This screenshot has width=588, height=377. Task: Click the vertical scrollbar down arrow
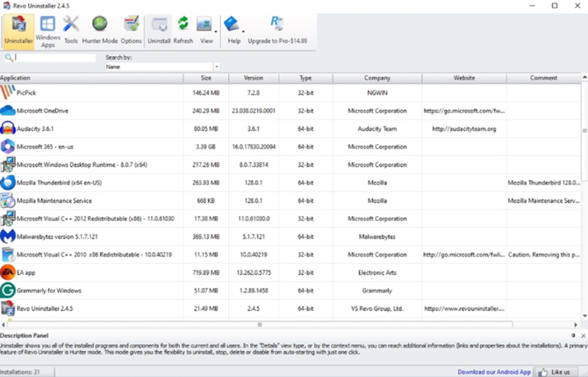tap(584, 316)
